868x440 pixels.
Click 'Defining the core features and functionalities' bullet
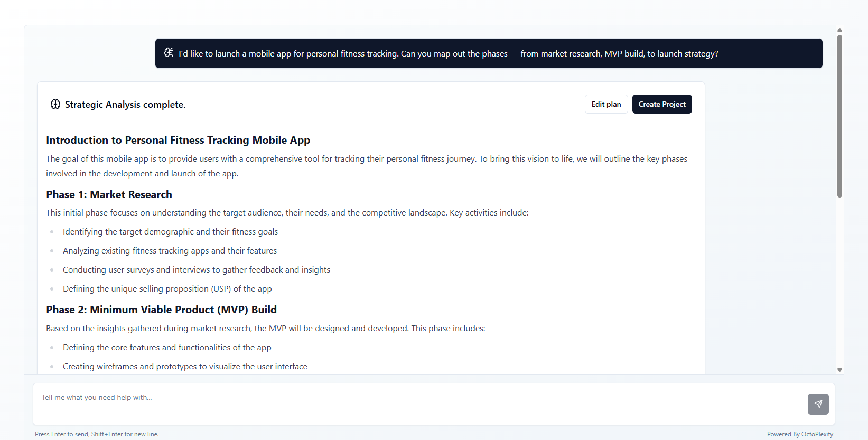167,348
